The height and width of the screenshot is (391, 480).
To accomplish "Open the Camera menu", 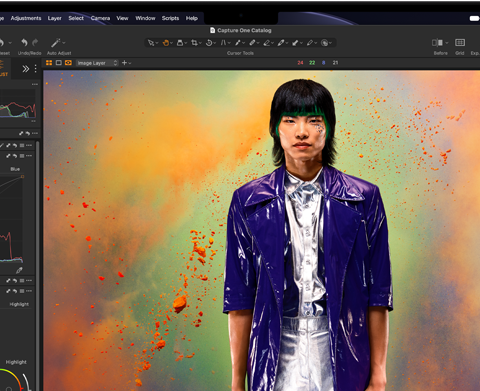I will pyautogui.click(x=100, y=18).
